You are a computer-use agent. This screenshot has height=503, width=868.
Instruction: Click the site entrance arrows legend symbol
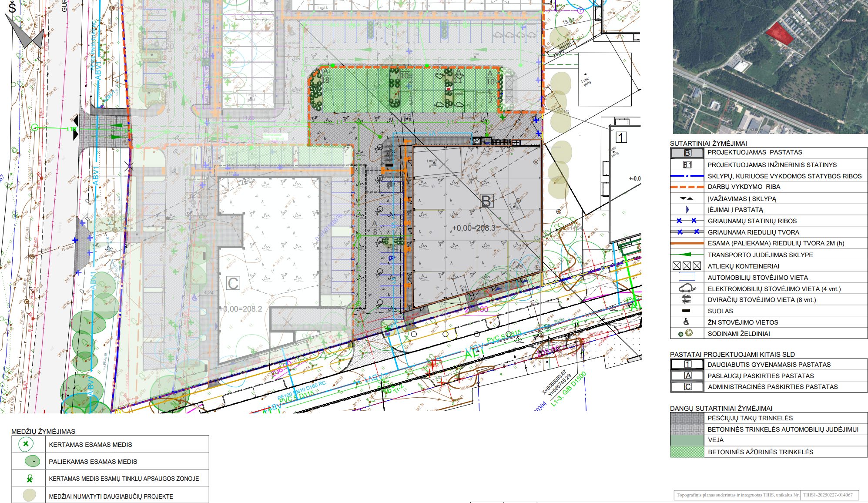[x=687, y=198]
